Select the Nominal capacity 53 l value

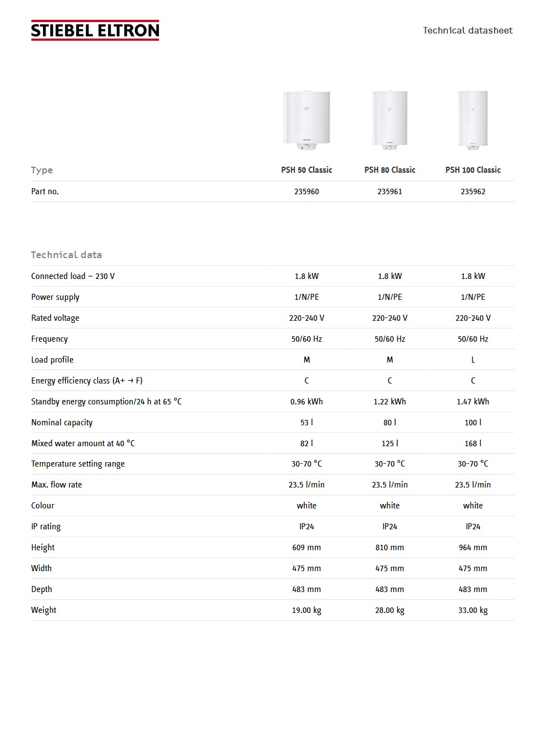point(306,423)
